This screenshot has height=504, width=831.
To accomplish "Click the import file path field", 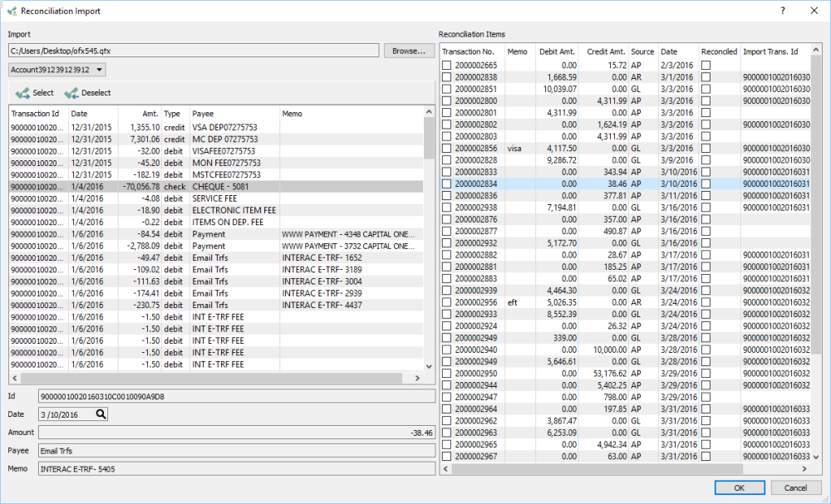I will point(194,51).
